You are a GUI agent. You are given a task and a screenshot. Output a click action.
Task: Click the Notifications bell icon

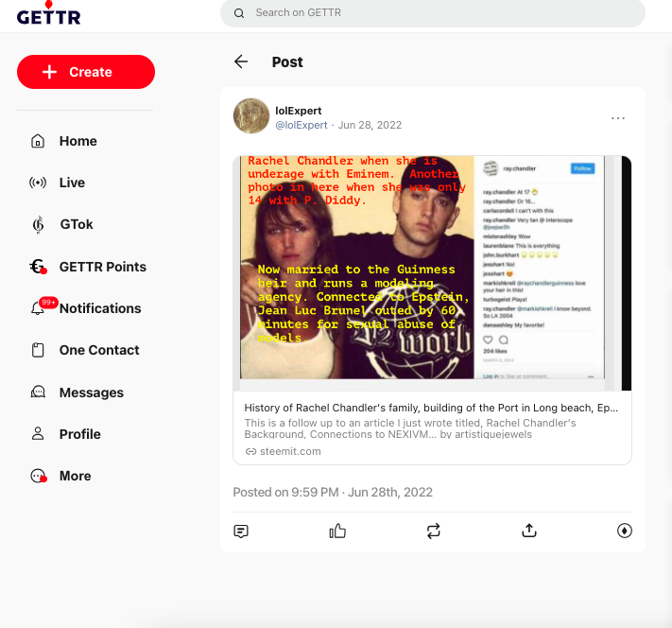[38, 308]
